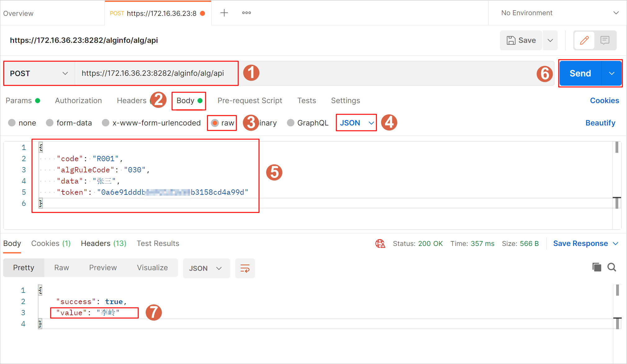
Task: Expand the Save options arrow
Action: click(x=550, y=40)
